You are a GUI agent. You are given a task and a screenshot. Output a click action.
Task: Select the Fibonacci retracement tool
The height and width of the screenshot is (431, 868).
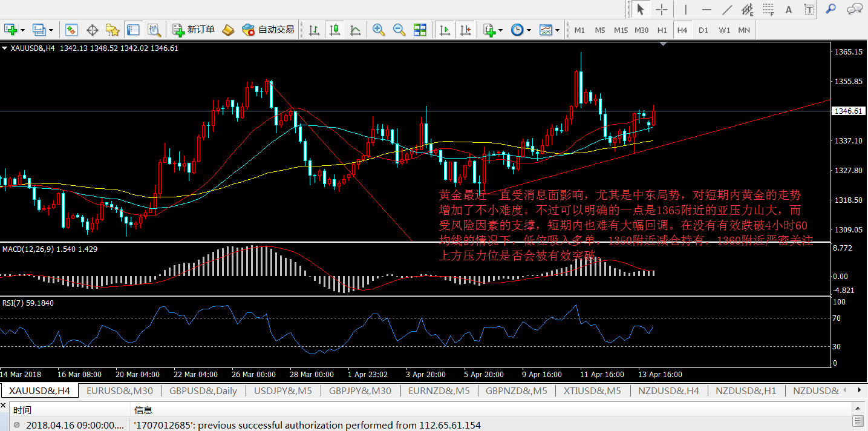[x=769, y=10]
